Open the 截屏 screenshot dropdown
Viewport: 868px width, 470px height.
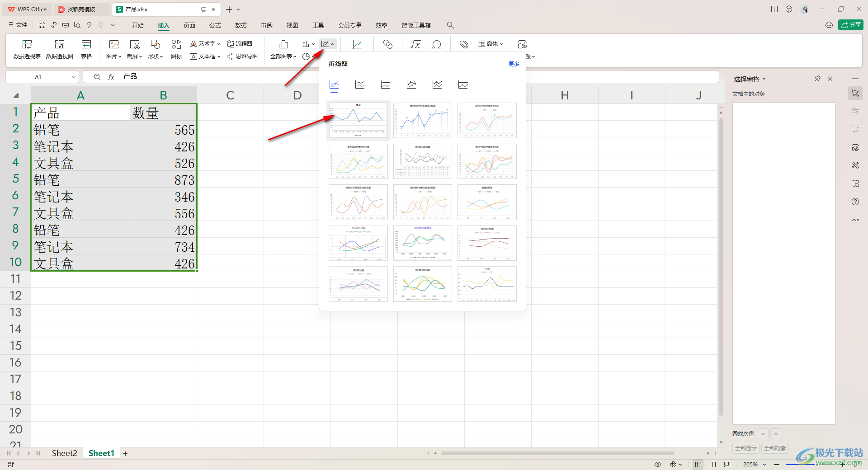134,56
